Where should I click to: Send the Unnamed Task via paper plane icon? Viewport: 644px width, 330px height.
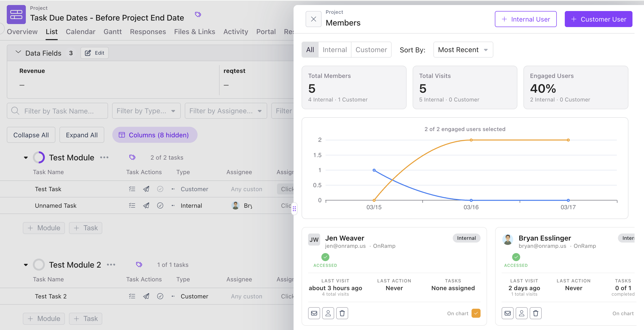[146, 205]
